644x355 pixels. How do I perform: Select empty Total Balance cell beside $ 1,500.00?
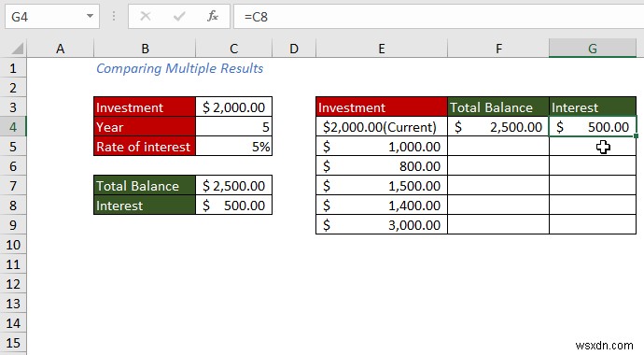(498, 186)
